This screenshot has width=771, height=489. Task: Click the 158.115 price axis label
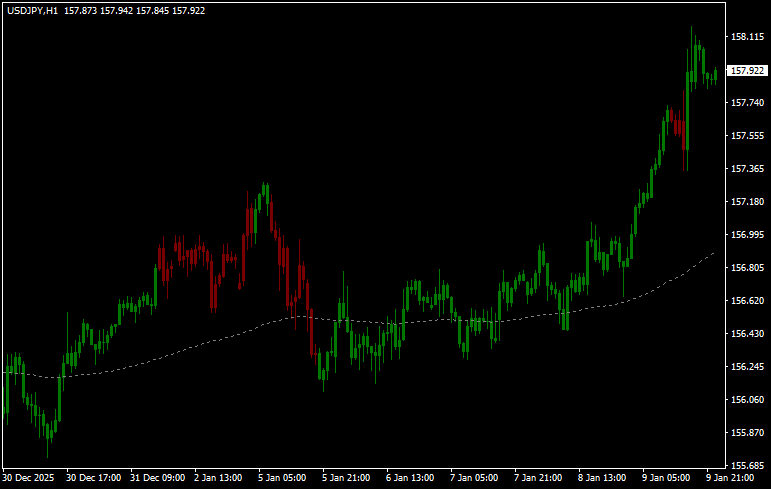click(x=746, y=37)
